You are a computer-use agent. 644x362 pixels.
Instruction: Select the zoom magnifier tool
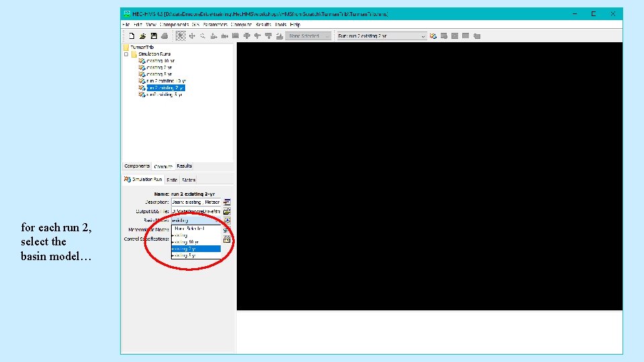coord(203,36)
